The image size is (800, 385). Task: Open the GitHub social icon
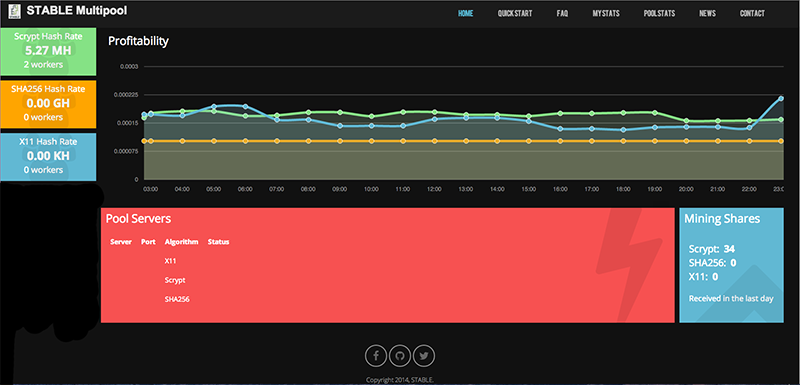pos(400,356)
